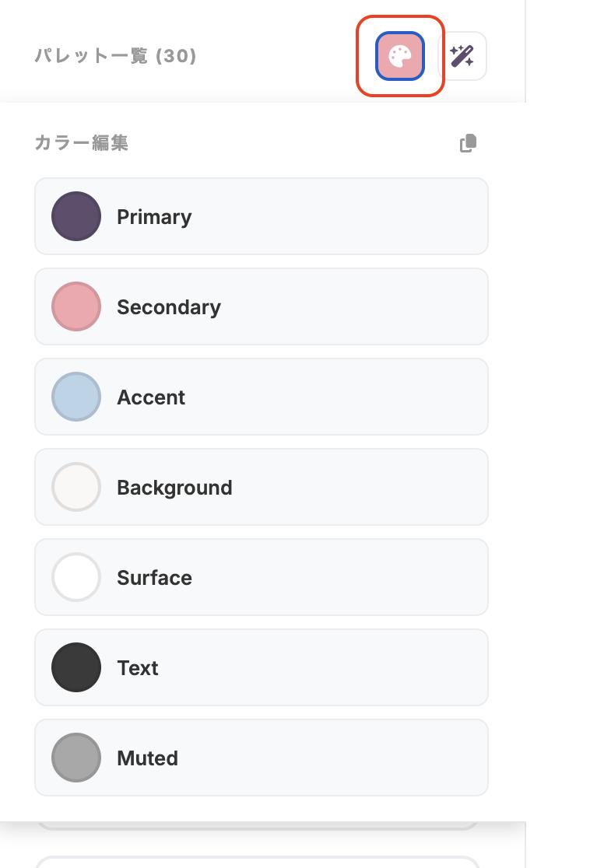Click the Accent label text

[x=151, y=397]
